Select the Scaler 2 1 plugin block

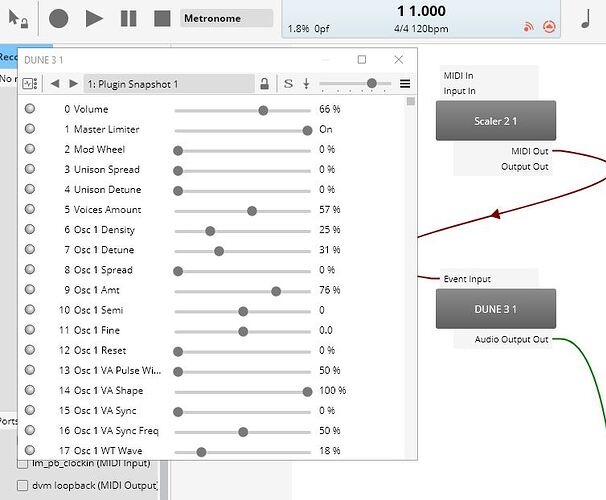(496, 121)
